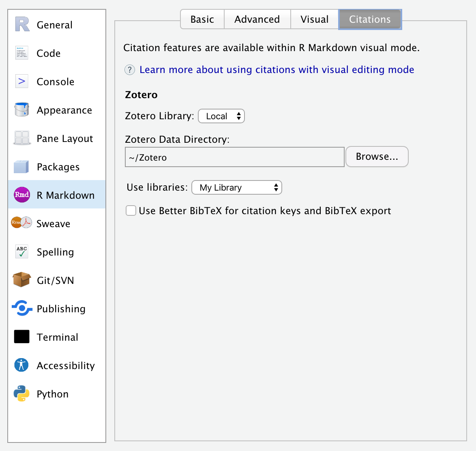
Task: Open the Zotero Library dropdown
Action: coord(221,116)
